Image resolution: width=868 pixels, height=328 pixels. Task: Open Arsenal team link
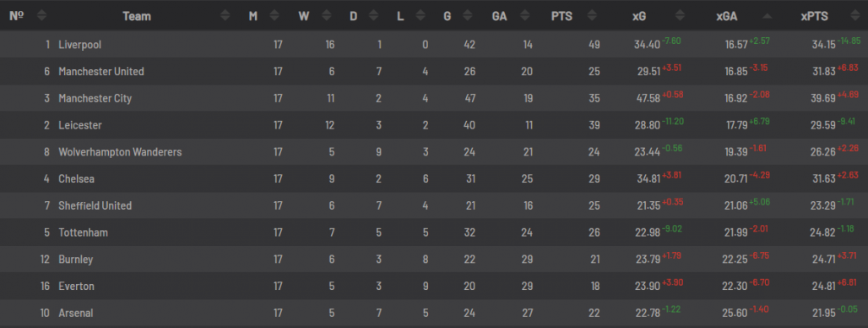click(x=76, y=313)
